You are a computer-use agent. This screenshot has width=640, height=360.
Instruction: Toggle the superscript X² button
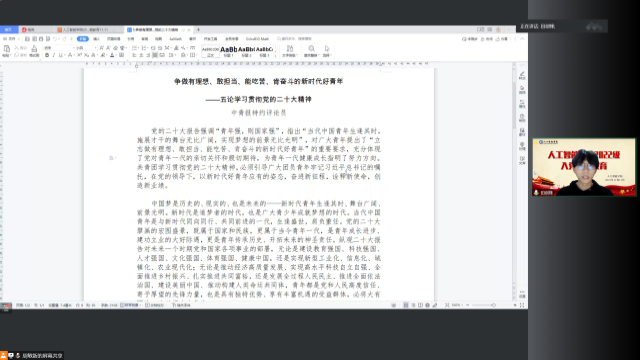click(80, 55)
